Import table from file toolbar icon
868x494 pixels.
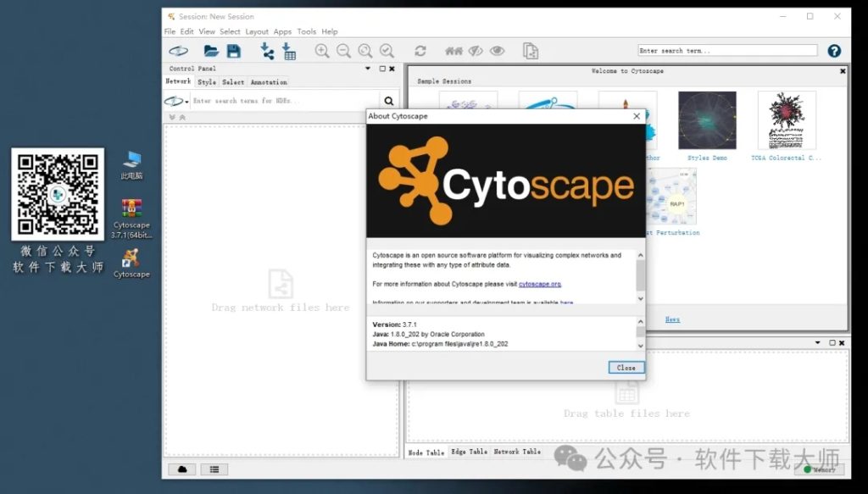click(x=291, y=51)
